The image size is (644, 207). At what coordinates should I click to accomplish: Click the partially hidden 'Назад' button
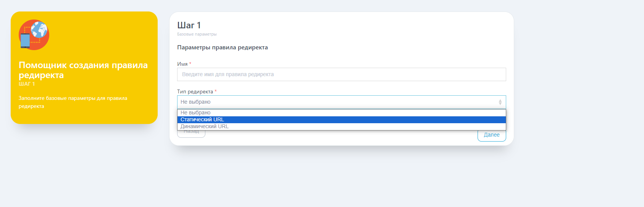[191, 134]
